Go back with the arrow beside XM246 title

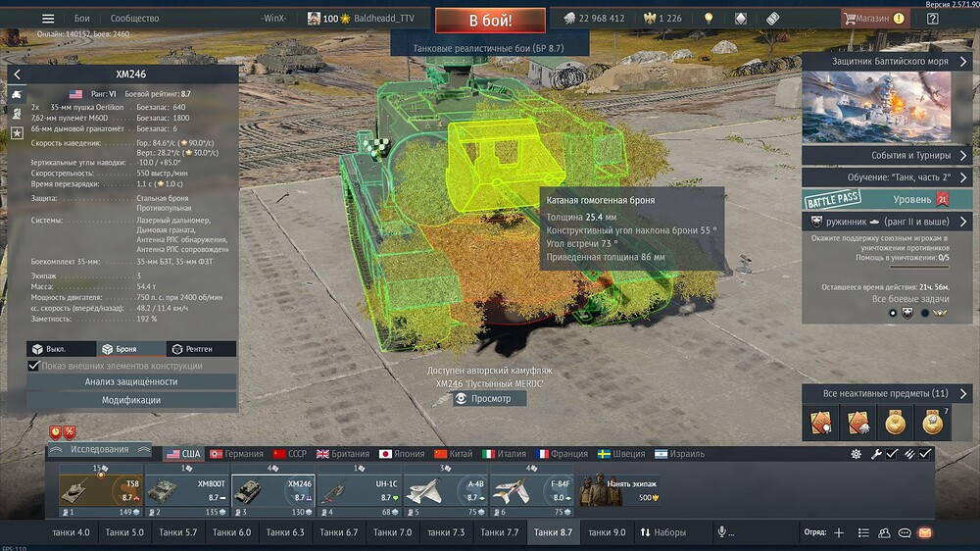[x=17, y=74]
